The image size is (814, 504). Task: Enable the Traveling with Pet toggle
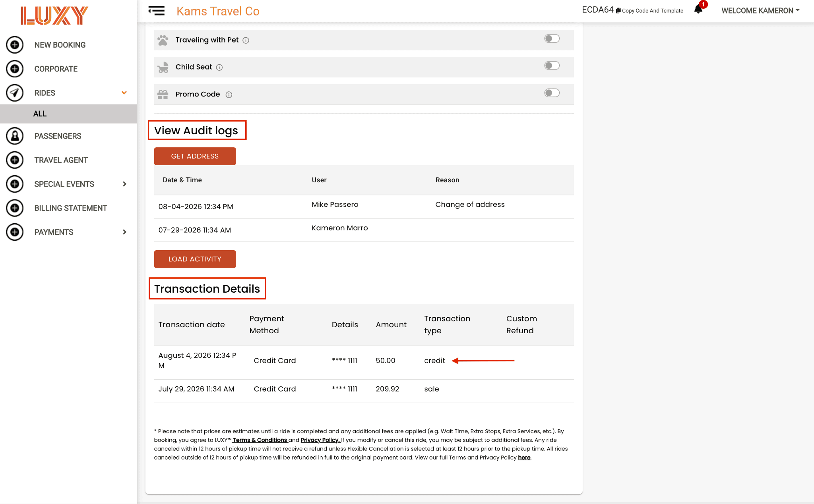[552, 39]
